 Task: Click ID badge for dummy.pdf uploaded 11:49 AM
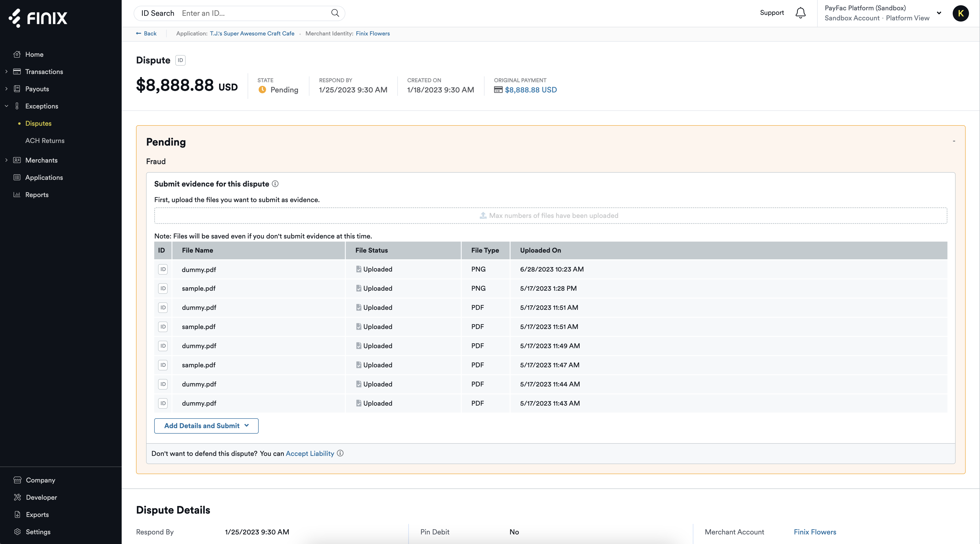coord(163,346)
